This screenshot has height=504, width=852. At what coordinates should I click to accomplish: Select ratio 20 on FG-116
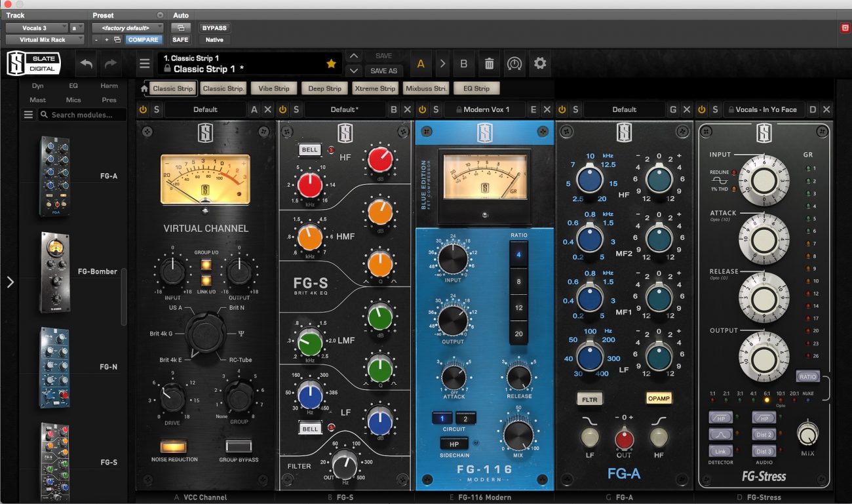point(519,334)
